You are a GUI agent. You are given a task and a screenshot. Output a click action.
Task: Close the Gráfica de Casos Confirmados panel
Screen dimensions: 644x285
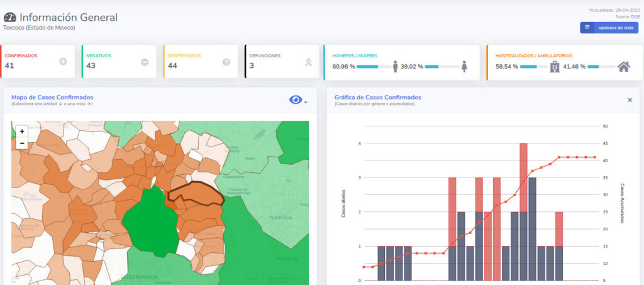[x=630, y=100]
